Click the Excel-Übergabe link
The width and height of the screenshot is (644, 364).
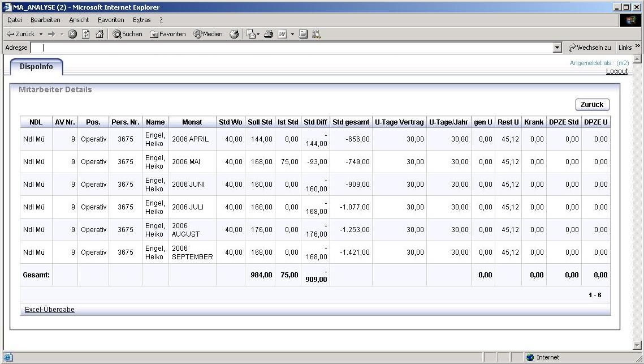(50, 309)
